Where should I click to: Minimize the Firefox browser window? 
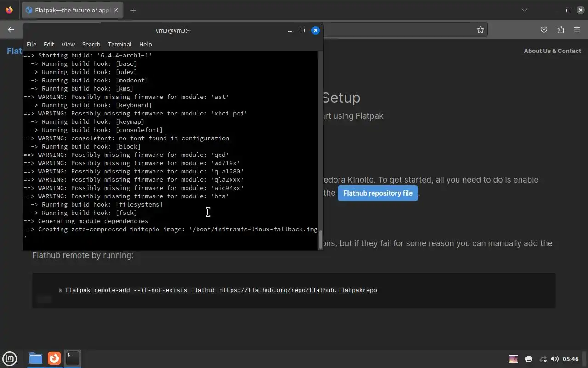(x=557, y=10)
